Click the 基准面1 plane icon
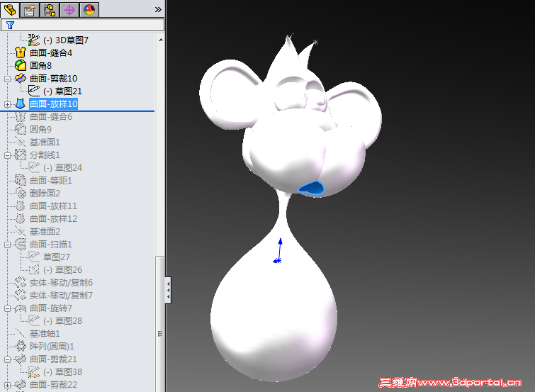Viewport: 535px width, 392px height. tap(21, 142)
